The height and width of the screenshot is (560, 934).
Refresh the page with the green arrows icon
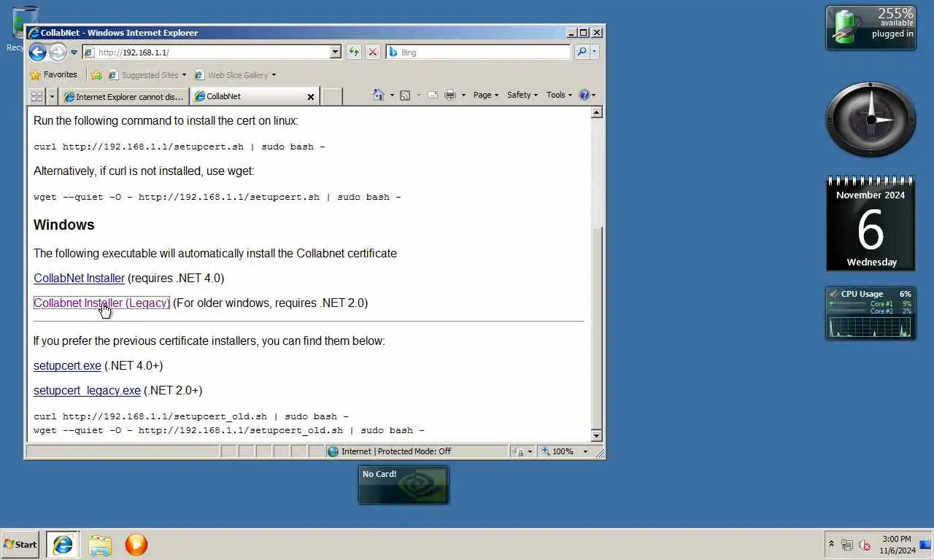354,52
